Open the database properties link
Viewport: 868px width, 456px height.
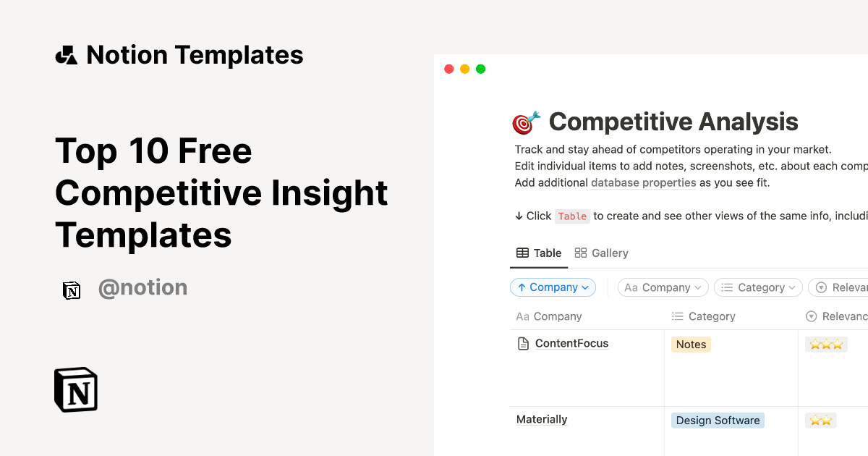coord(643,182)
